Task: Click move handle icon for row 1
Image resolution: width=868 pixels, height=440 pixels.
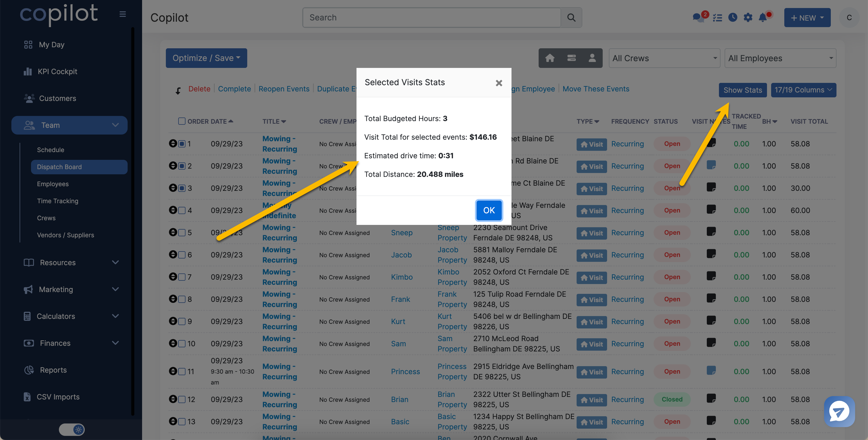Action: [173, 144]
